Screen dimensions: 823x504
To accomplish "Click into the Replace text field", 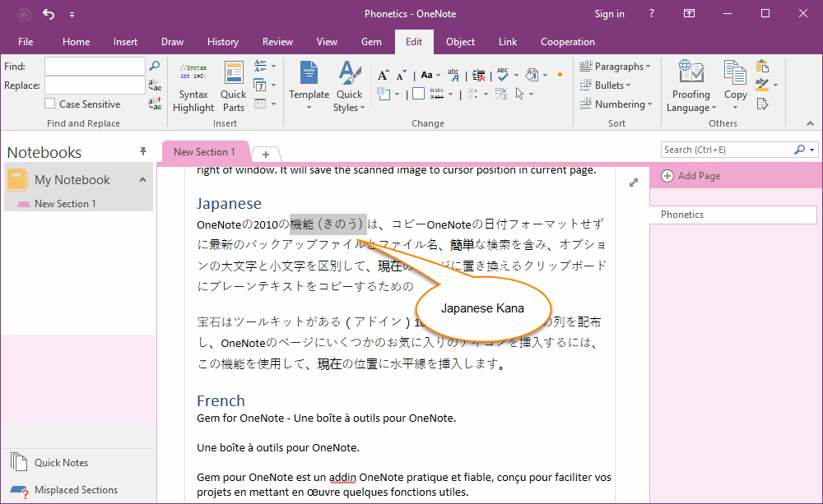I will [95, 85].
